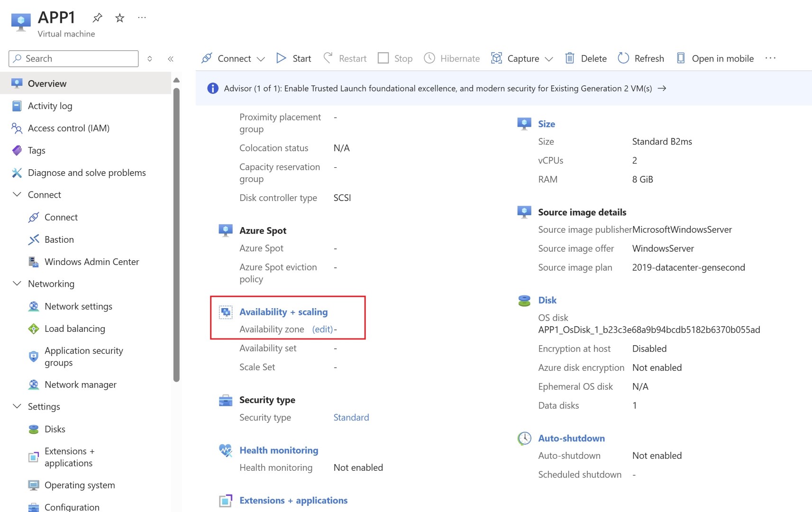Pin APP1 to dashboard with pin icon
The width and height of the screenshot is (812, 512).
tap(97, 18)
